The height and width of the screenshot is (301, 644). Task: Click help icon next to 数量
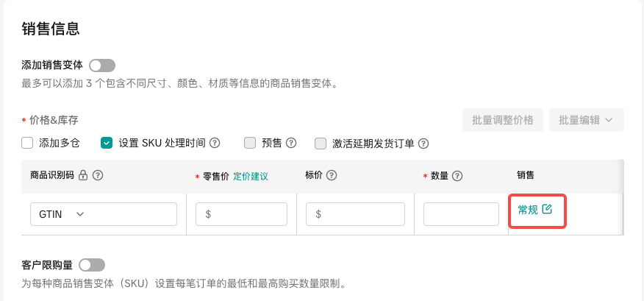[x=457, y=176]
